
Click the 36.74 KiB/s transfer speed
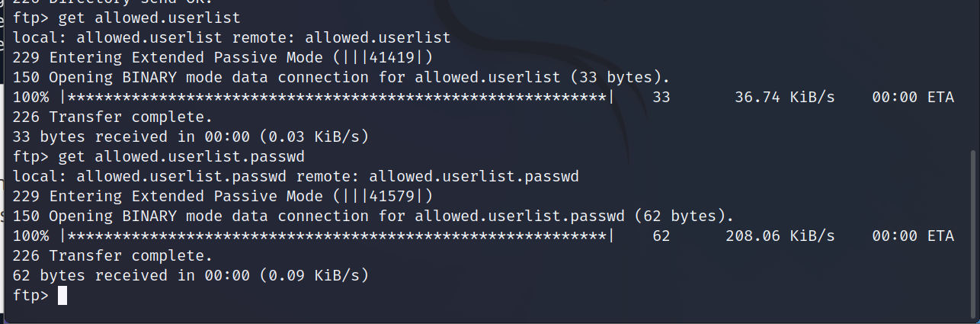pyautogui.click(x=785, y=98)
